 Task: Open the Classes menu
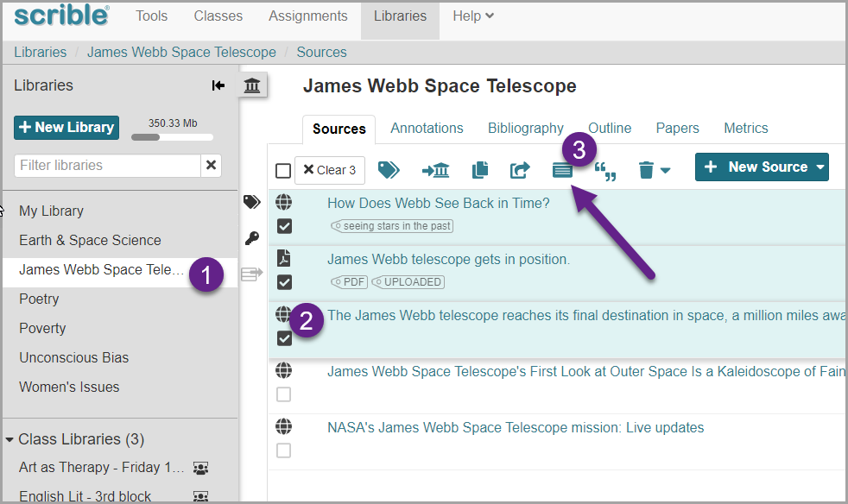[218, 16]
